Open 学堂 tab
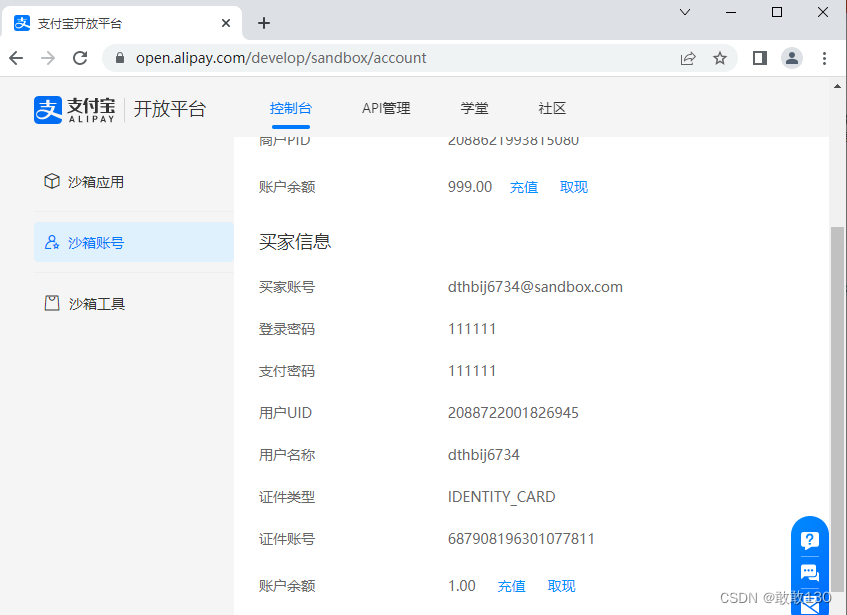Image resolution: width=847 pixels, height=615 pixels. tap(474, 108)
